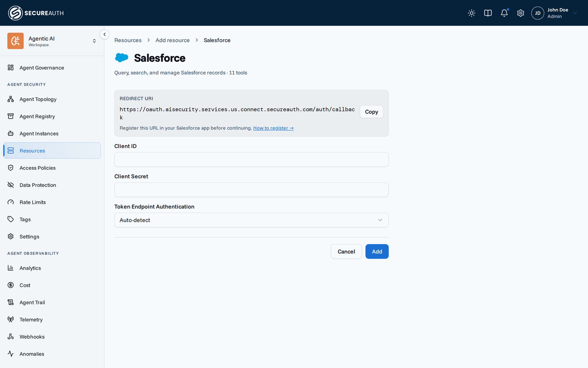
Task: Click Resources breadcrumb link
Action: tap(128, 40)
